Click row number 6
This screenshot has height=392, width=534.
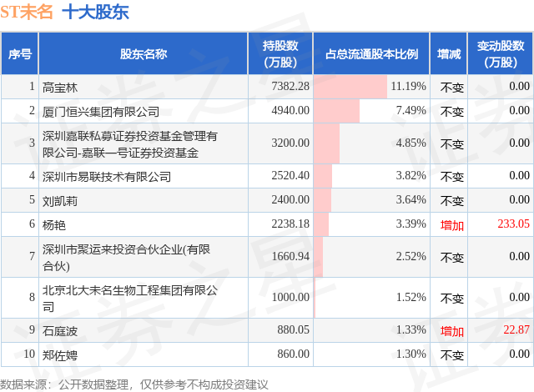[x=32, y=224]
